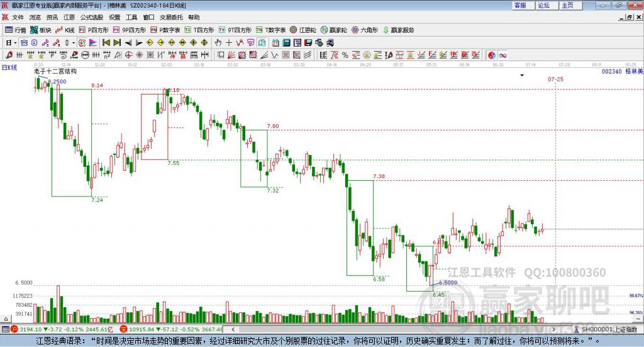
Task: Open the 文件 menu
Action: tap(18, 17)
